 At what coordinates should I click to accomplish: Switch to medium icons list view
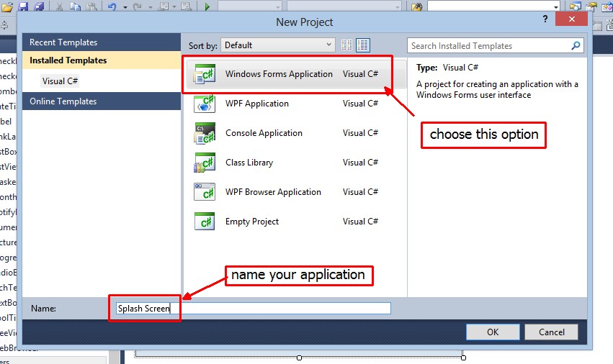click(x=363, y=45)
